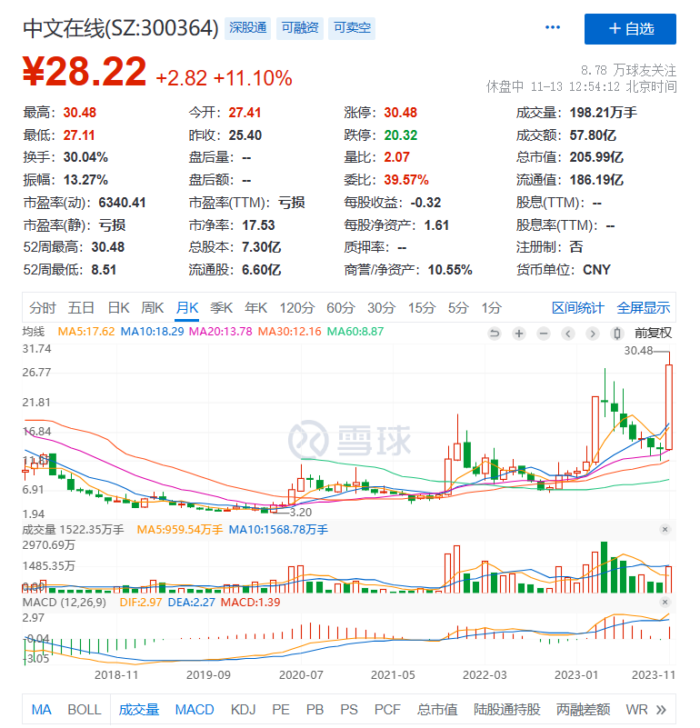Open the three-dot more options menu

click(x=553, y=28)
